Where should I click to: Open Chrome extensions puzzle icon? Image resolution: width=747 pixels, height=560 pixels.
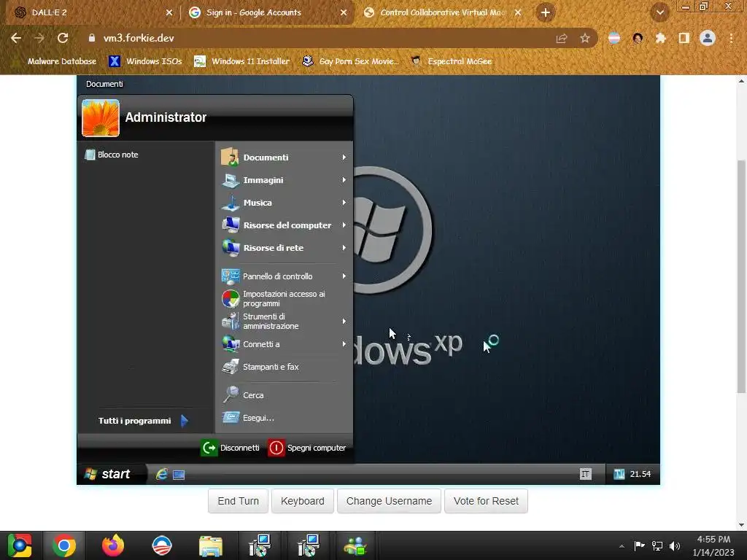[660, 38]
